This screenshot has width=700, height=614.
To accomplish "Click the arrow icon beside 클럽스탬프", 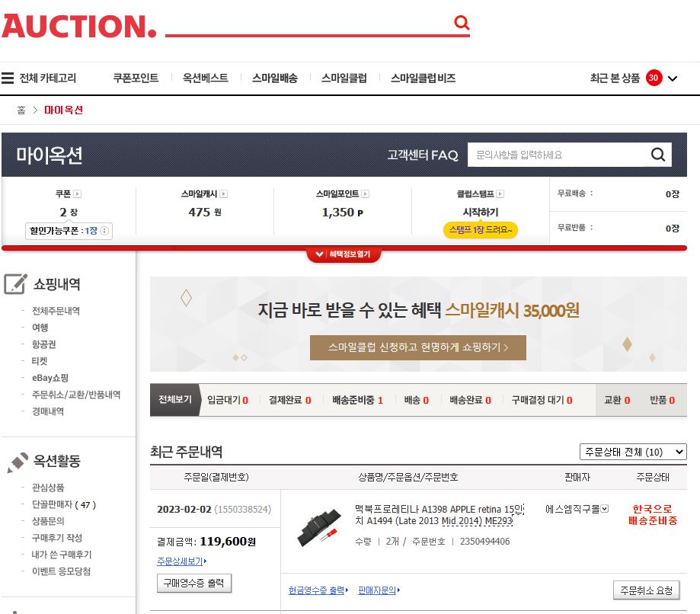I will pos(500,194).
